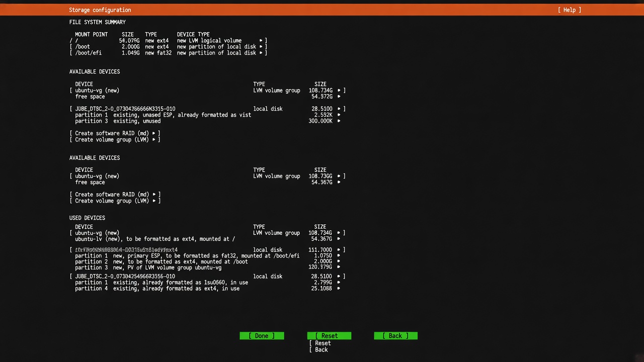Expand the arrow on the /boot/efi row
The width and height of the screenshot is (644, 362).
click(x=261, y=53)
